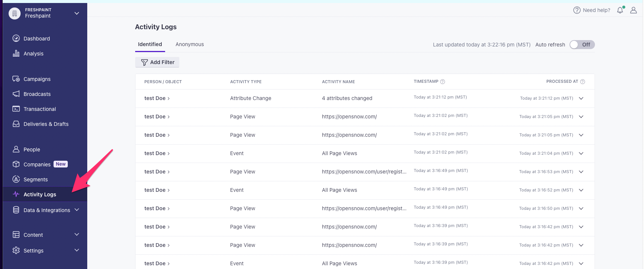The height and width of the screenshot is (269, 644).
Task: Open the Need help? link
Action: (592, 10)
